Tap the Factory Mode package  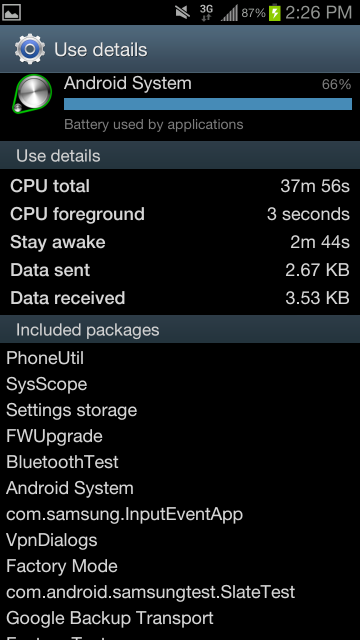(62, 566)
